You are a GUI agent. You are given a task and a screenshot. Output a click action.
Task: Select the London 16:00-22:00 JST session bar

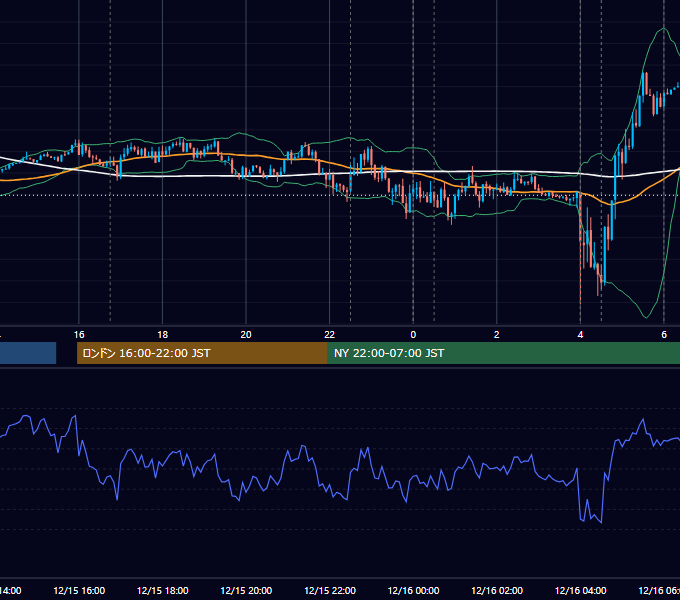(202, 353)
